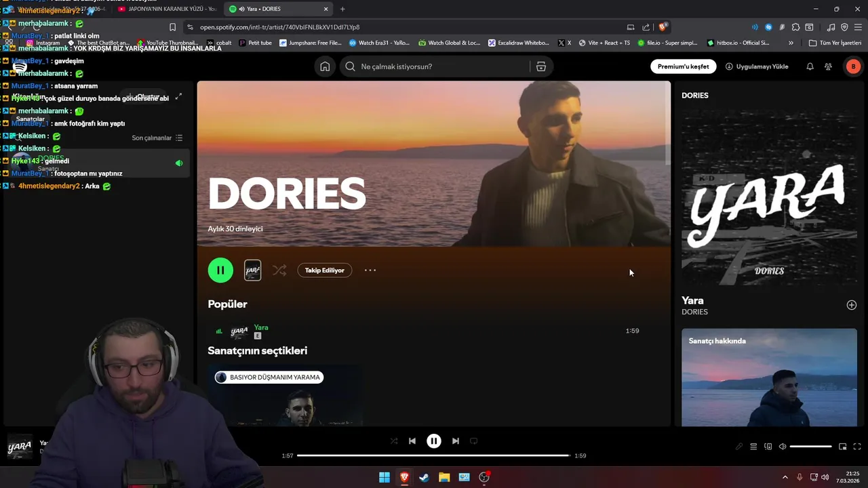Click Yara title in Now Playing panel
Image resolution: width=868 pixels, height=488 pixels.
[692, 300]
